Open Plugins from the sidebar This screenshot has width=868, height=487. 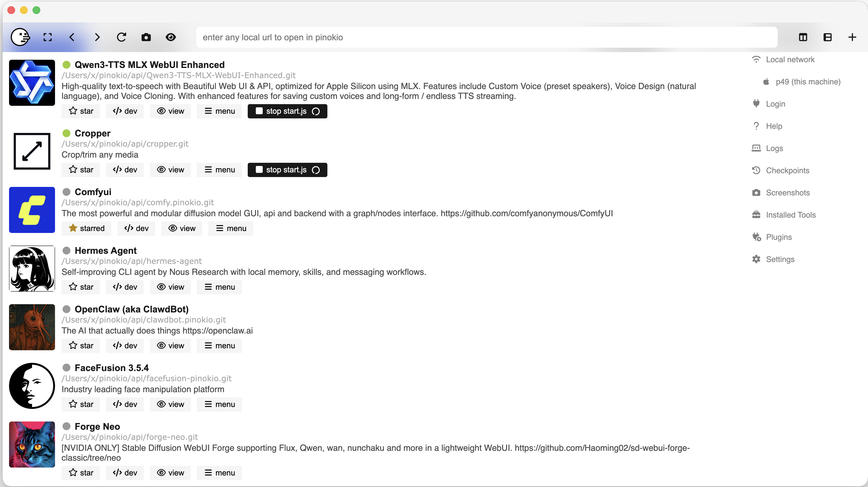click(x=779, y=237)
